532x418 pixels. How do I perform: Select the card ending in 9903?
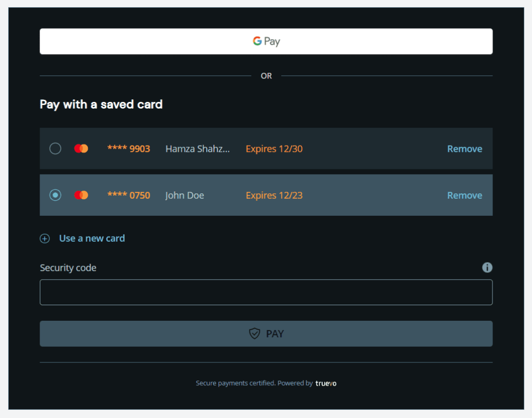point(55,149)
